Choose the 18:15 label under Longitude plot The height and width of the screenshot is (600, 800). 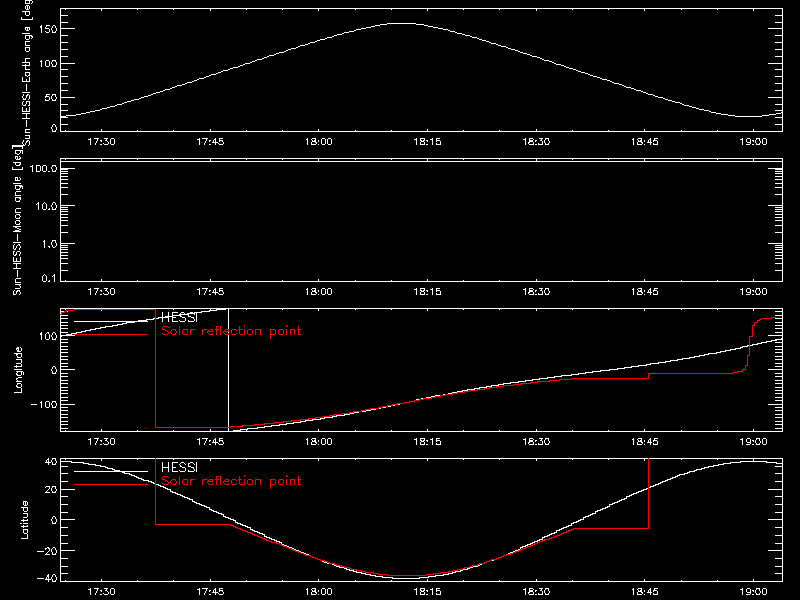click(427, 442)
